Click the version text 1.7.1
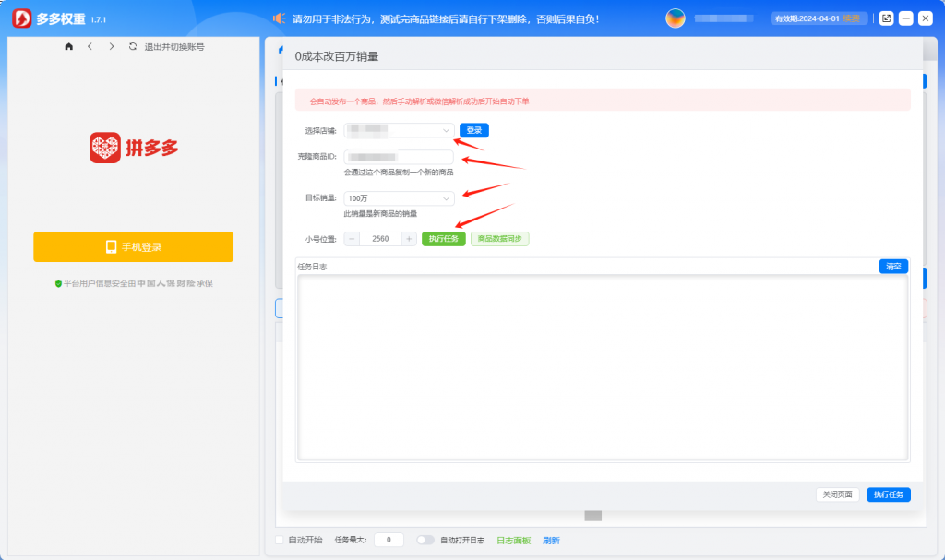The image size is (945, 560). click(98, 20)
